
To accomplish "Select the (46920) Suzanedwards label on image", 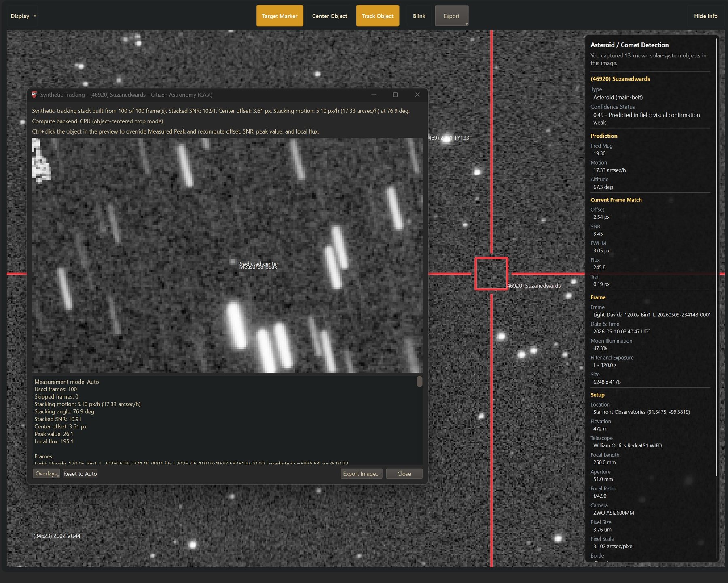I will click(x=533, y=286).
